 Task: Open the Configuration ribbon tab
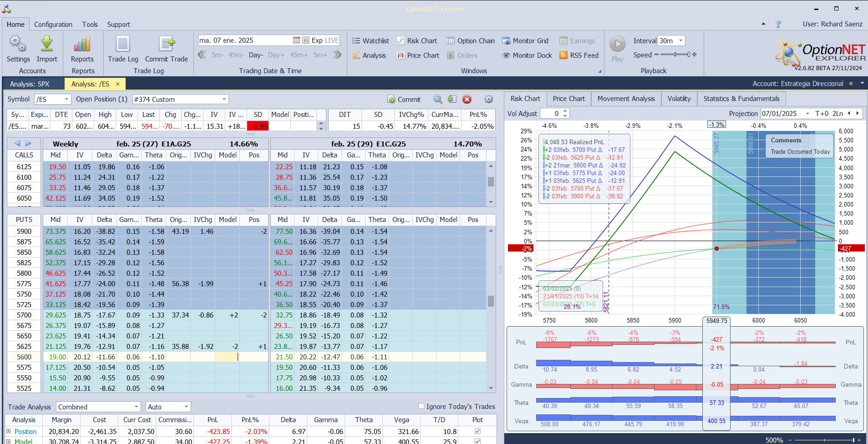click(53, 25)
